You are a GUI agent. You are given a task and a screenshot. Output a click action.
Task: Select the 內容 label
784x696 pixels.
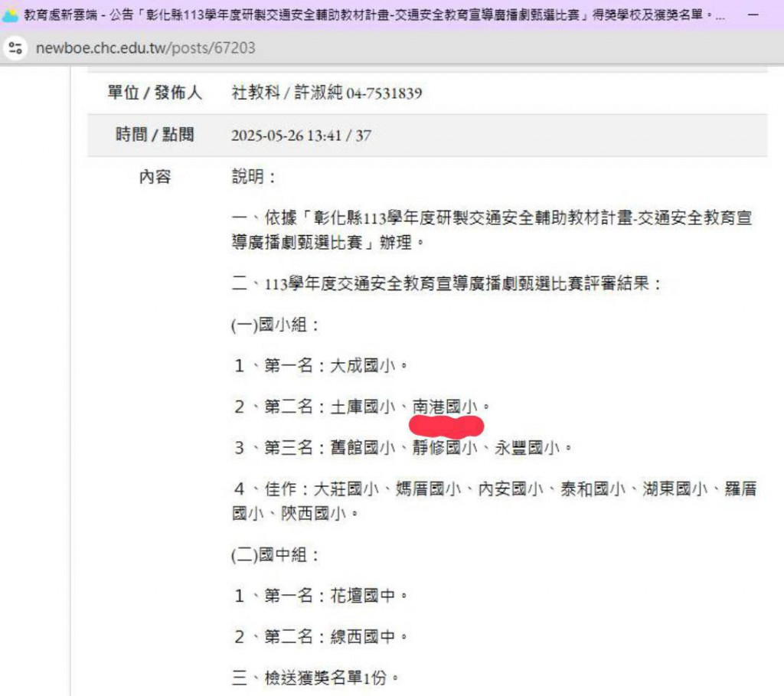point(155,177)
